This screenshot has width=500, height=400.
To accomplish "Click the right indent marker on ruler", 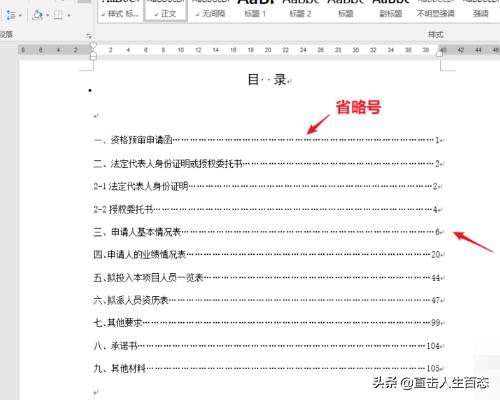I will coord(439,53).
